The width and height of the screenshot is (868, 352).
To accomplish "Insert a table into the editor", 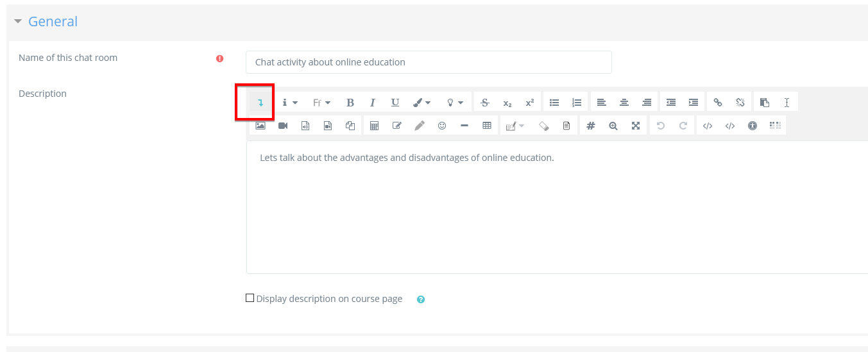I will pos(487,126).
